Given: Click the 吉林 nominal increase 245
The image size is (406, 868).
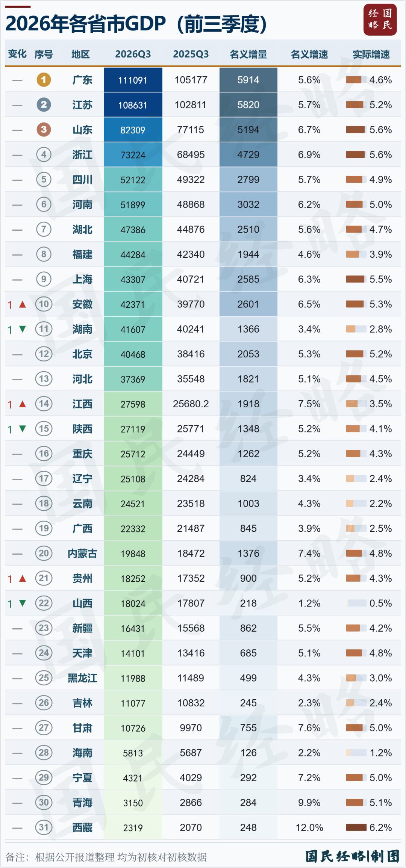Looking at the screenshot, I should (248, 703).
